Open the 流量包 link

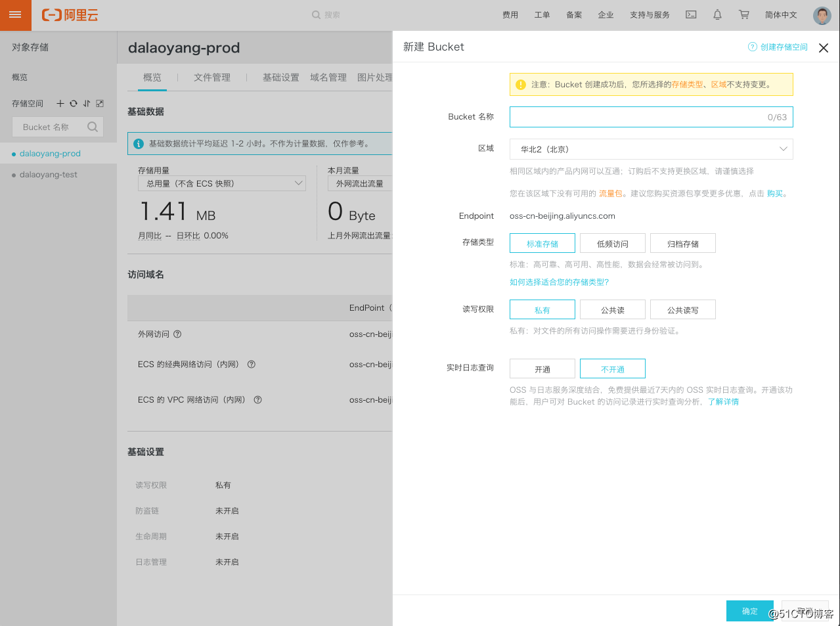(611, 193)
